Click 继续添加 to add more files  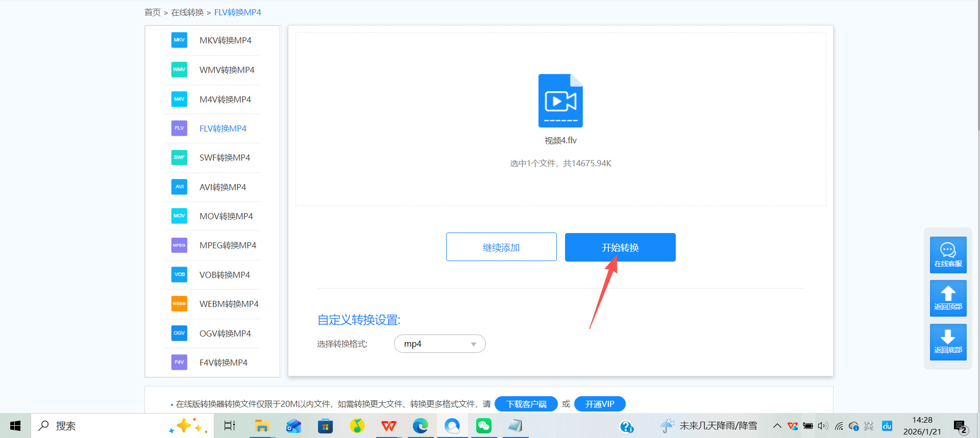(x=501, y=247)
